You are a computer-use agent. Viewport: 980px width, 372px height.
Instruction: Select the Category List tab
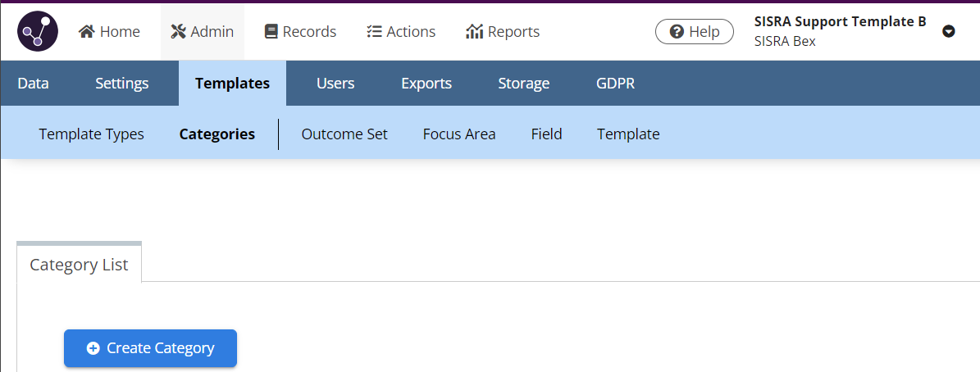(x=79, y=265)
